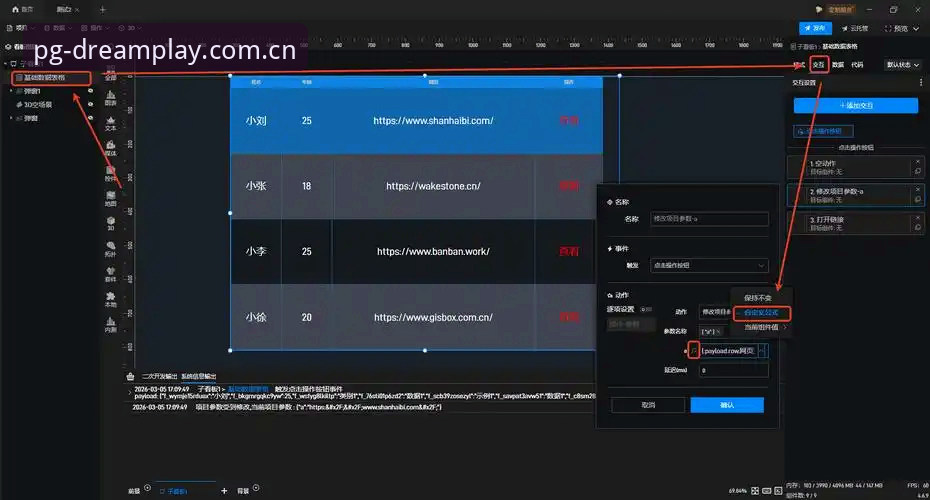Click the formula icon beside payload.row field
Viewport: 930px width, 500px height.
click(x=693, y=351)
